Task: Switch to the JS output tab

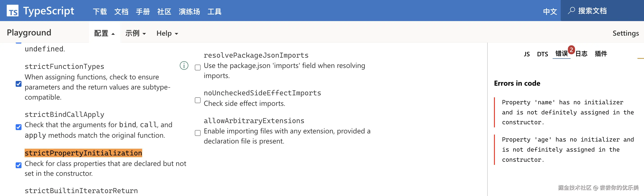Action: (x=527, y=54)
